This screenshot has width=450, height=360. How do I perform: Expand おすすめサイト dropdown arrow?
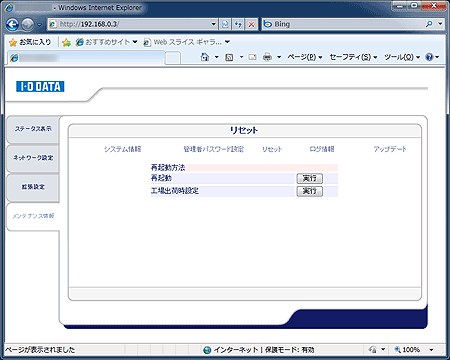pyautogui.click(x=135, y=42)
